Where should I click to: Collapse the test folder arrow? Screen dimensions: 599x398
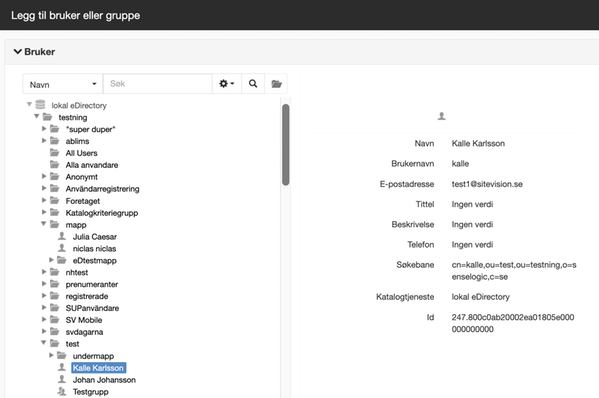(44, 343)
